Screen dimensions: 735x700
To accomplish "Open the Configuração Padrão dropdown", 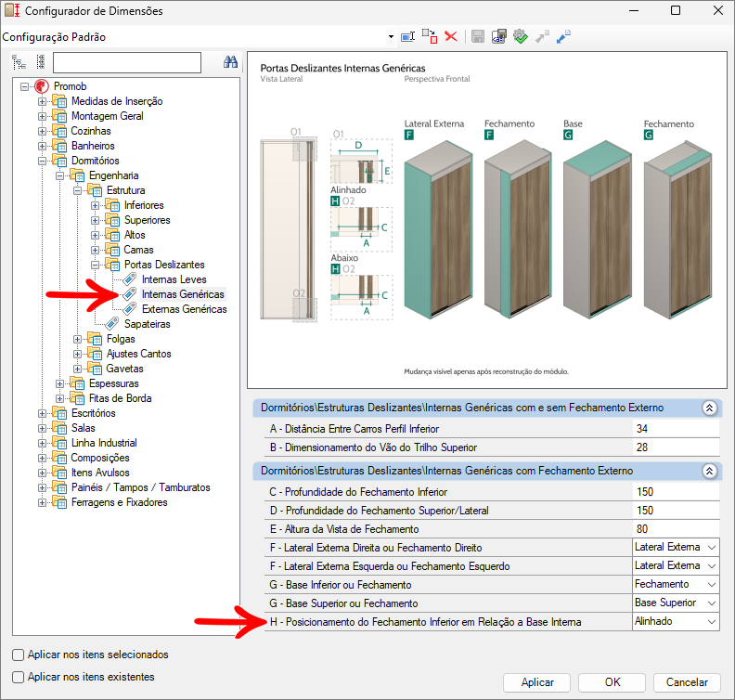I will coord(391,37).
